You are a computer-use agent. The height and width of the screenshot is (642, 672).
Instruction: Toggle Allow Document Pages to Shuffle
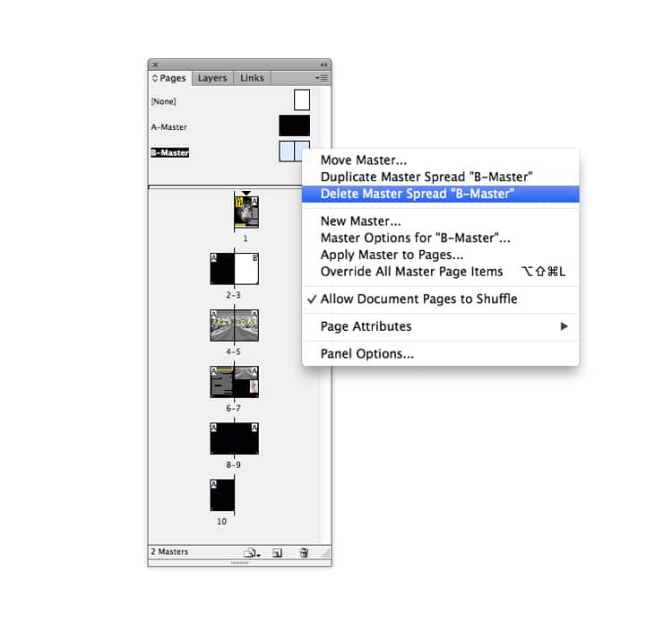pos(441,299)
